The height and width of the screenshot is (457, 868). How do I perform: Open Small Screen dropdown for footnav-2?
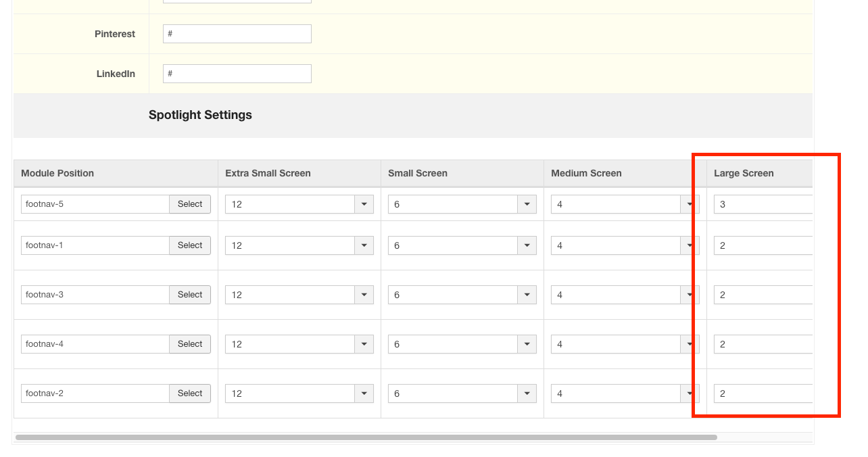pos(462,393)
